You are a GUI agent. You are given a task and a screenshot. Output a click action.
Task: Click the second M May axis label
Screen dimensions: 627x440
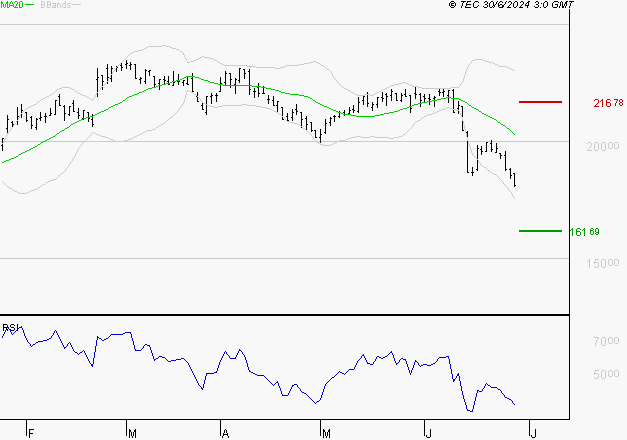[x=326, y=434]
